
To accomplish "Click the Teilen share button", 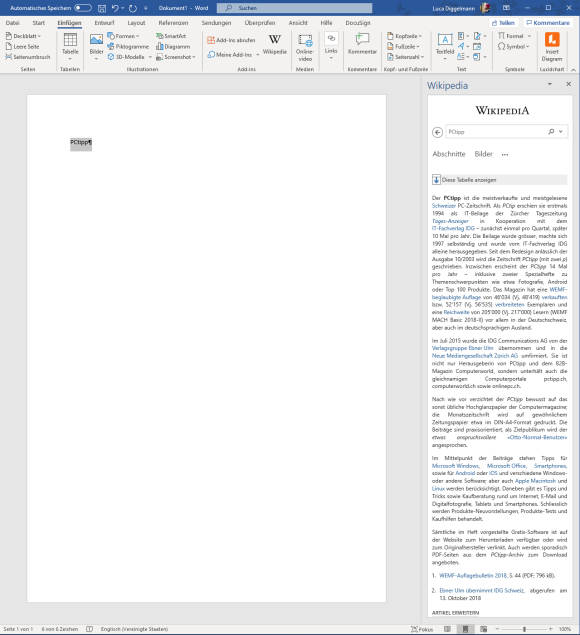I will click(x=503, y=23).
